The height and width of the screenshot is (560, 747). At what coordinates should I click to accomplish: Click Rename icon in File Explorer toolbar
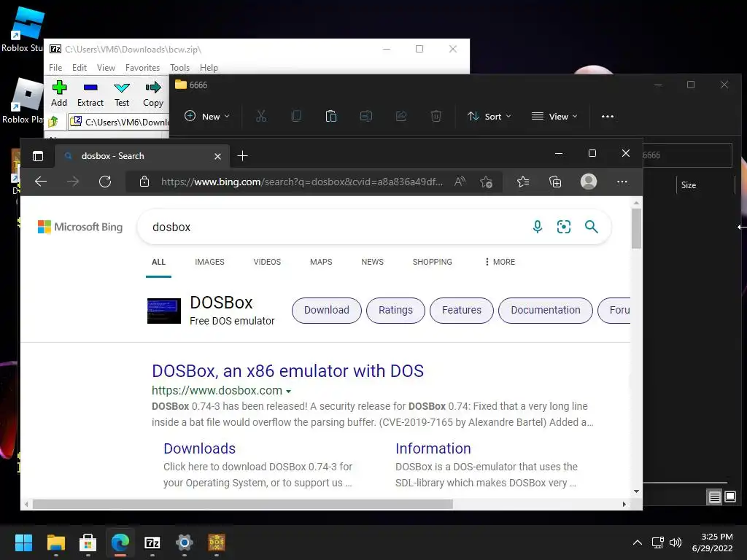coord(366,116)
